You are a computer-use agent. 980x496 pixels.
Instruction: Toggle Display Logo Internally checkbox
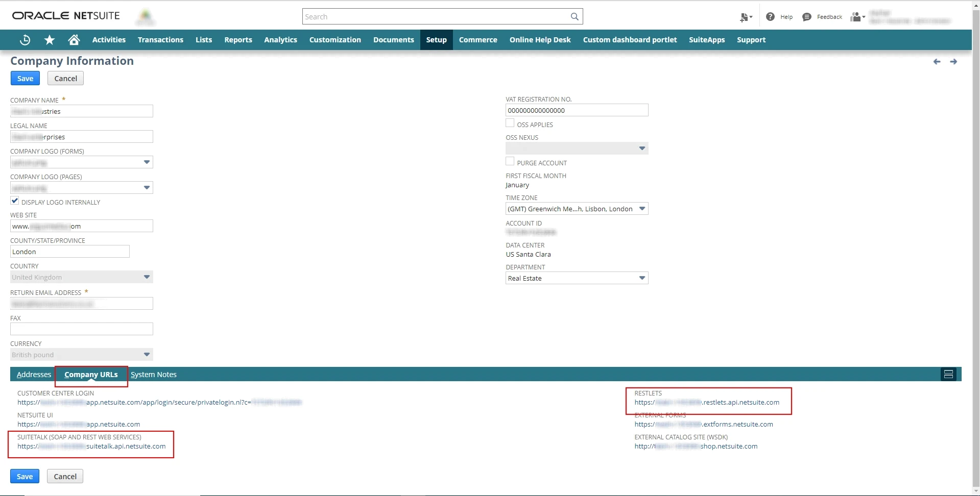pyautogui.click(x=15, y=201)
